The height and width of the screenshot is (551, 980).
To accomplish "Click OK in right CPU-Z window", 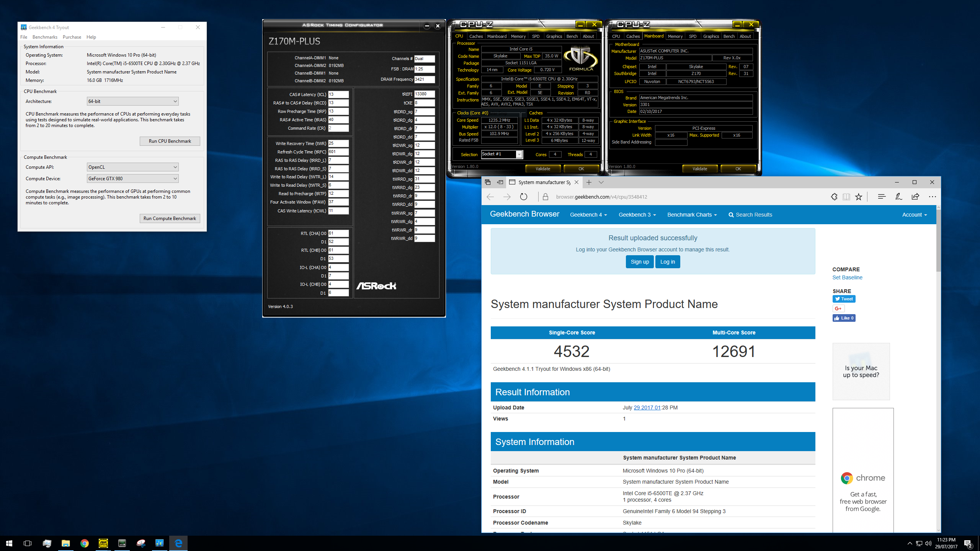I will click(x=738, y=169).
